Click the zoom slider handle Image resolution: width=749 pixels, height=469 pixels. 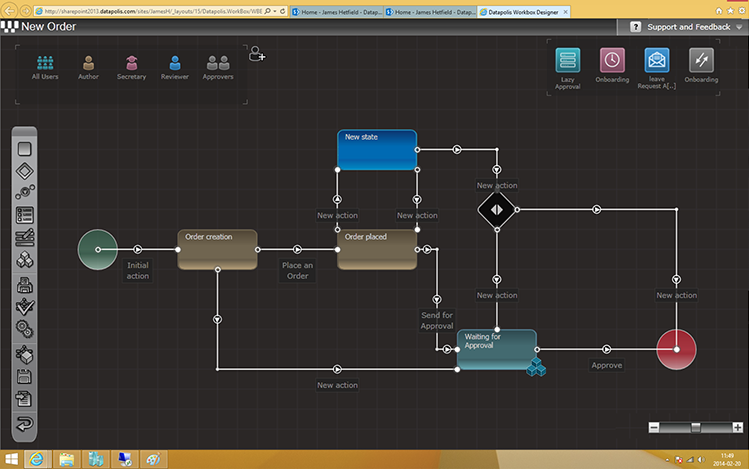(x=696, y=427)
